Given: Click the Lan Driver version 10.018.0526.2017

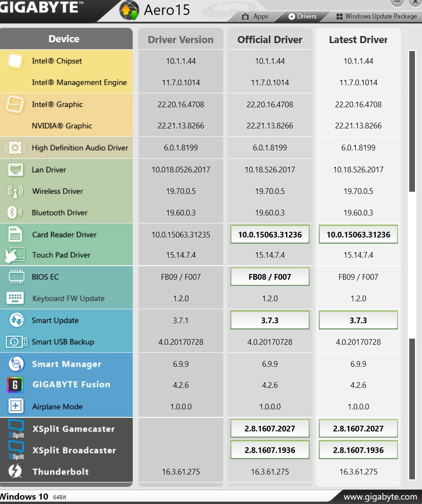Looking at the screenshot, I should (x=181, y=169).
